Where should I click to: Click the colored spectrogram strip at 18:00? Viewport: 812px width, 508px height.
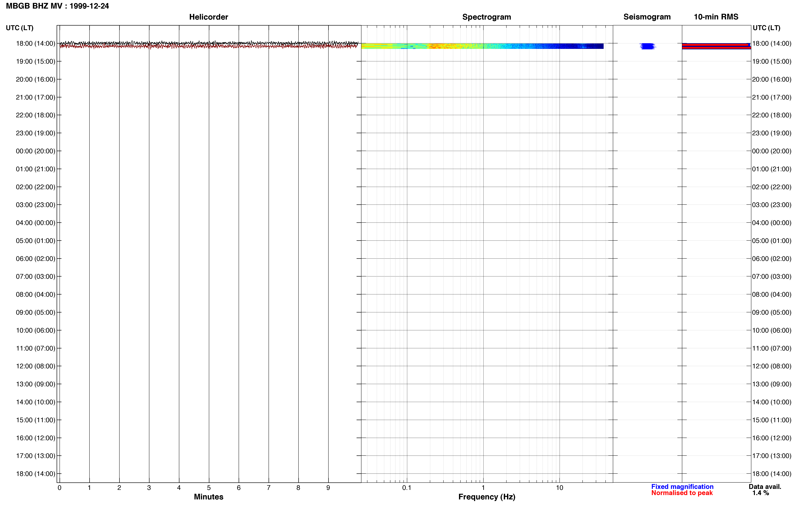point(482,46)
